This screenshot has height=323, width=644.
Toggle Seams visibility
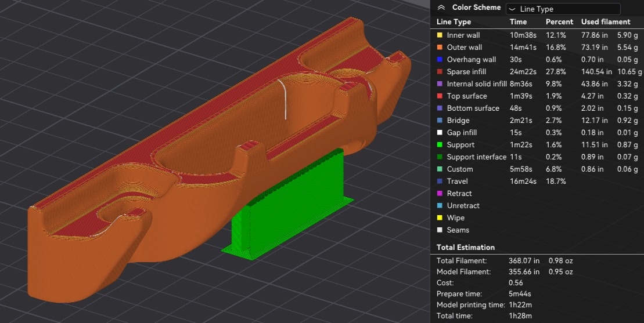[458, 230]
